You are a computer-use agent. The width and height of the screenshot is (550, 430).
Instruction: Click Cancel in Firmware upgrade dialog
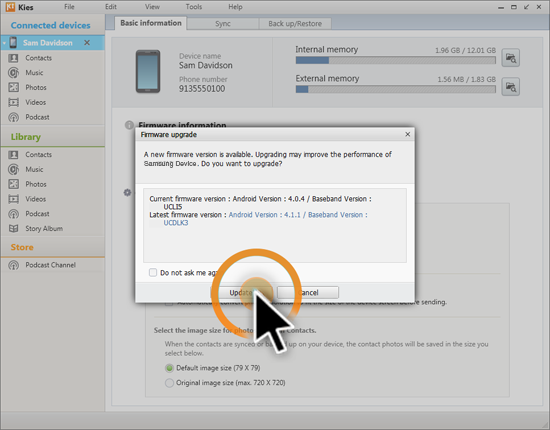point(308,293)
